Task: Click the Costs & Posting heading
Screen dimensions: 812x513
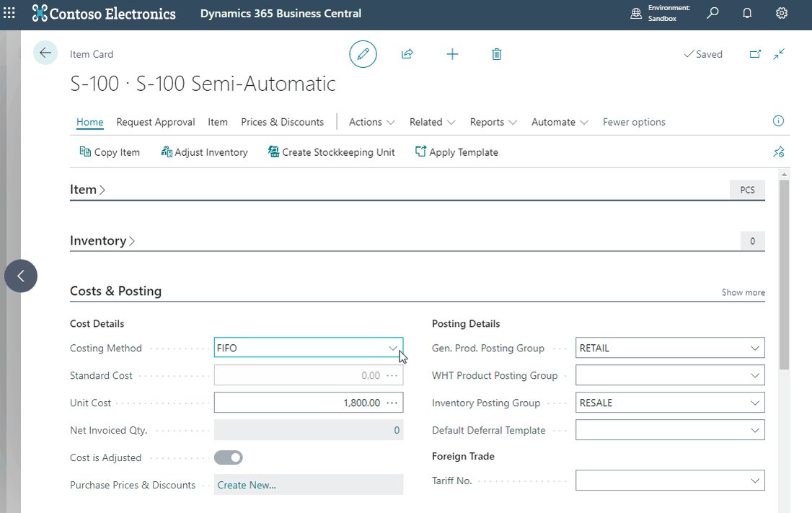Action: pos(115,291)
